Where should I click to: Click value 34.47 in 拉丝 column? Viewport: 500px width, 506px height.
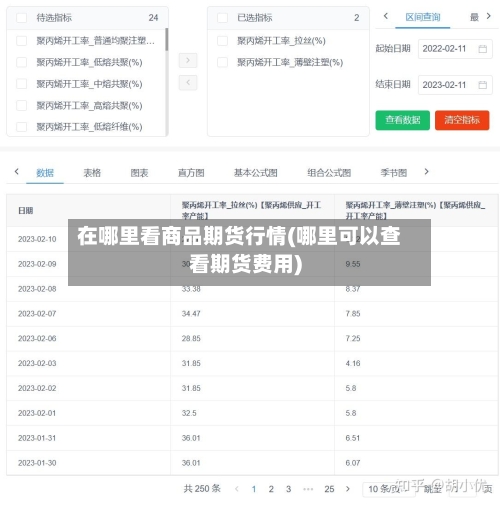pos(191,314)
